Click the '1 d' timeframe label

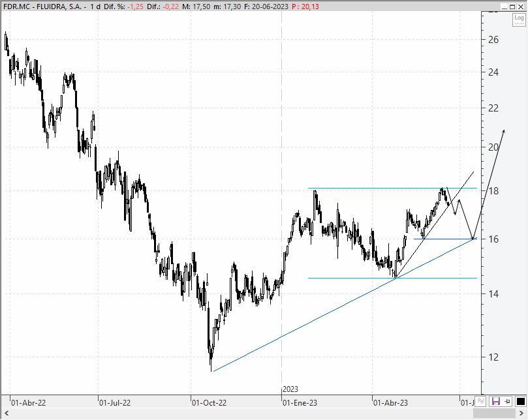tap(95, 7)
